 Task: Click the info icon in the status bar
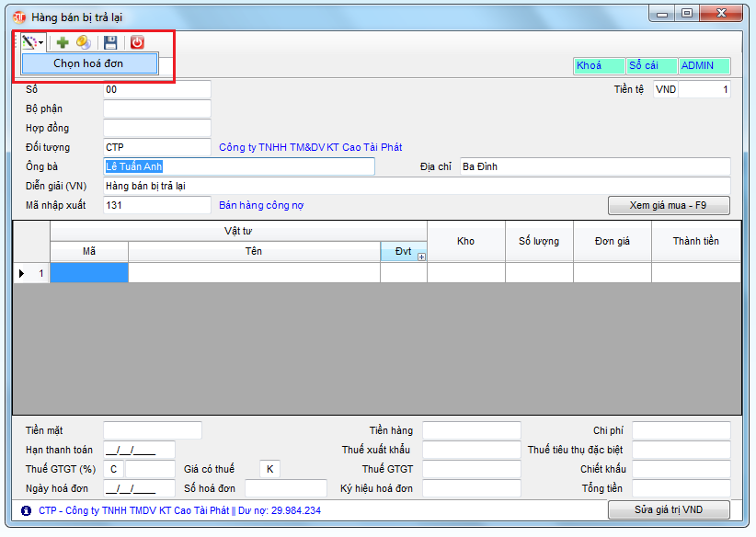click(x=25, y=510)
